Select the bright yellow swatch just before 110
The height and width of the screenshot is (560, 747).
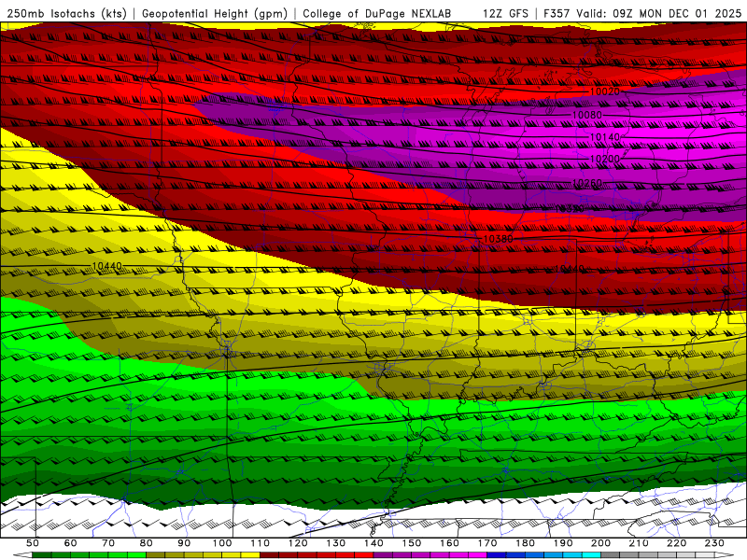(250, 555)
